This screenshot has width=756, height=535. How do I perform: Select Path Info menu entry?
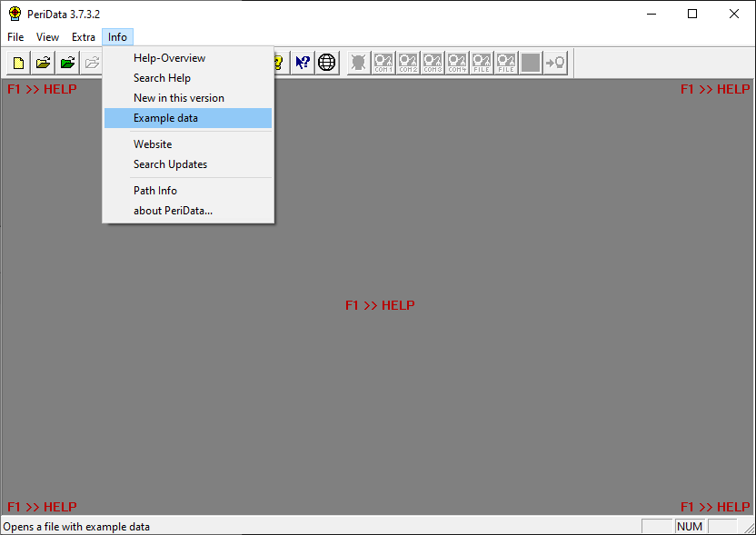[188, 191]
